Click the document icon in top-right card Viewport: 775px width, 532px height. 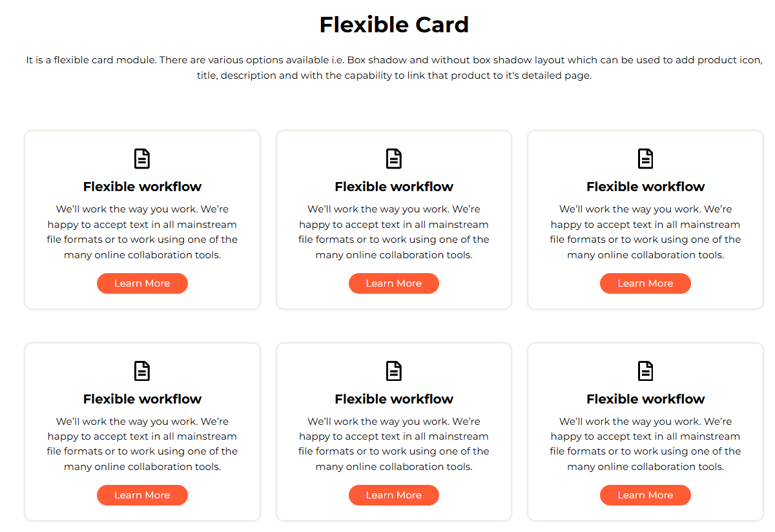(646, 159)
